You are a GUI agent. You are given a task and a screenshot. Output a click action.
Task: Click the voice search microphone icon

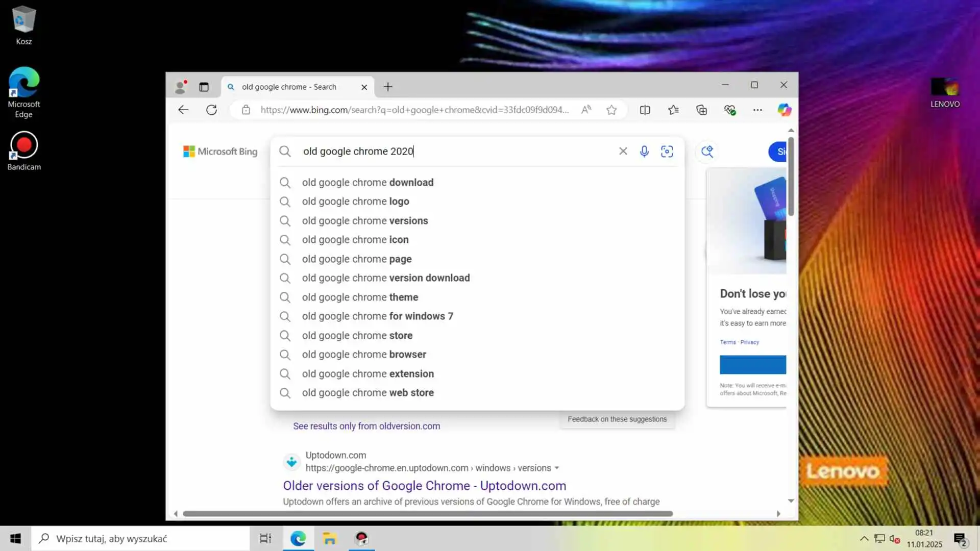pos(644,152)
